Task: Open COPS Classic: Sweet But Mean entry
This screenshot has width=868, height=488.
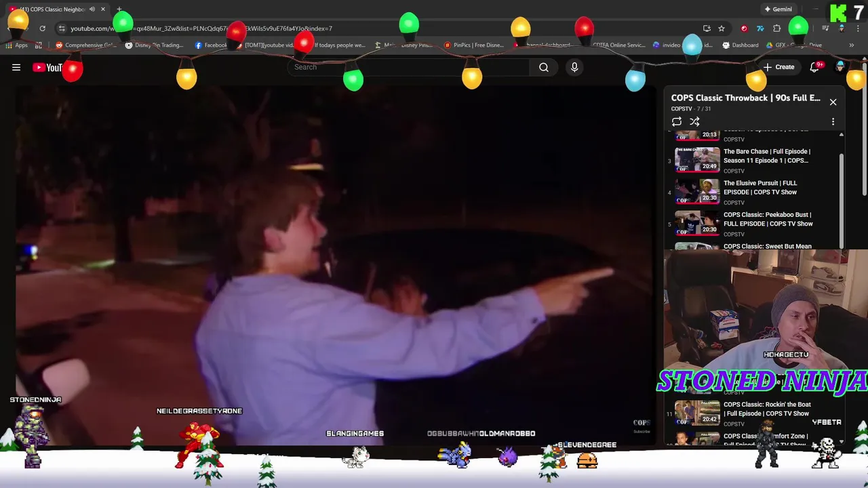Action: pyautogui.click(x=767, y=246)
